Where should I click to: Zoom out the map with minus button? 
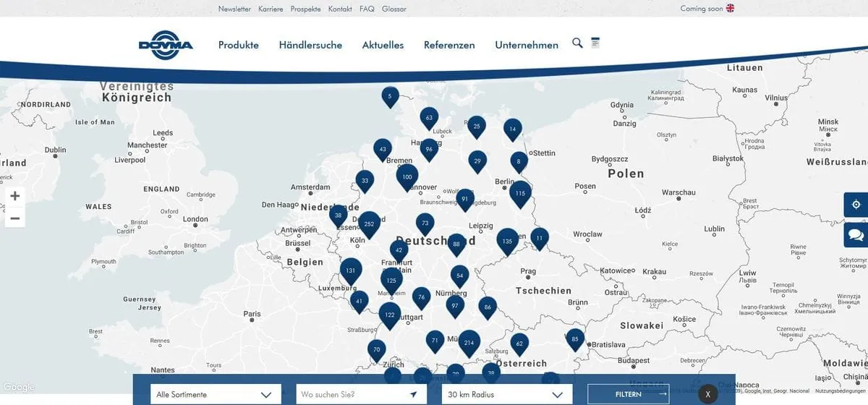point(14,217)
